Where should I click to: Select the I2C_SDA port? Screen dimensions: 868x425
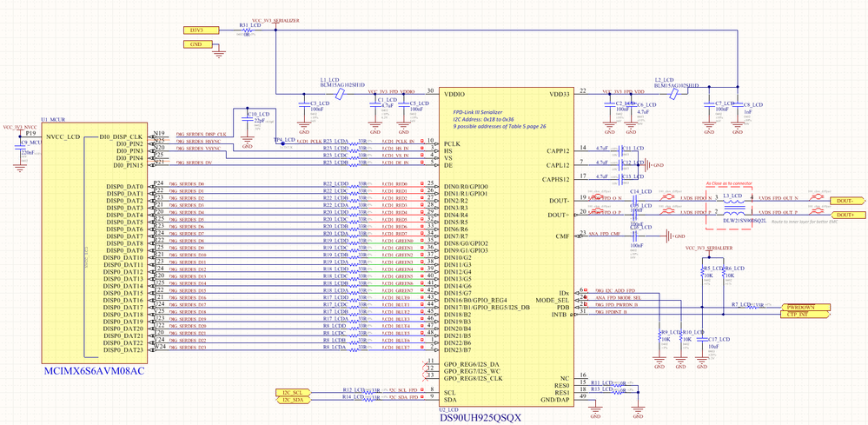293,400
